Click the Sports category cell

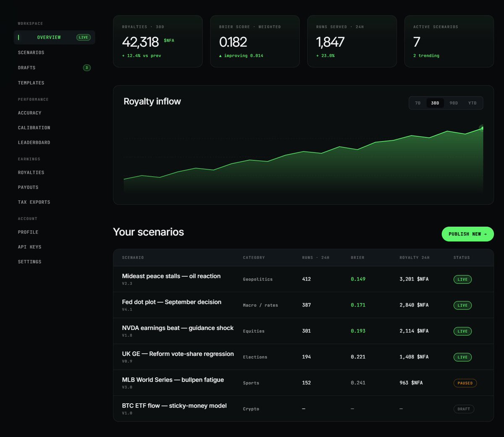tap(251, 383)
